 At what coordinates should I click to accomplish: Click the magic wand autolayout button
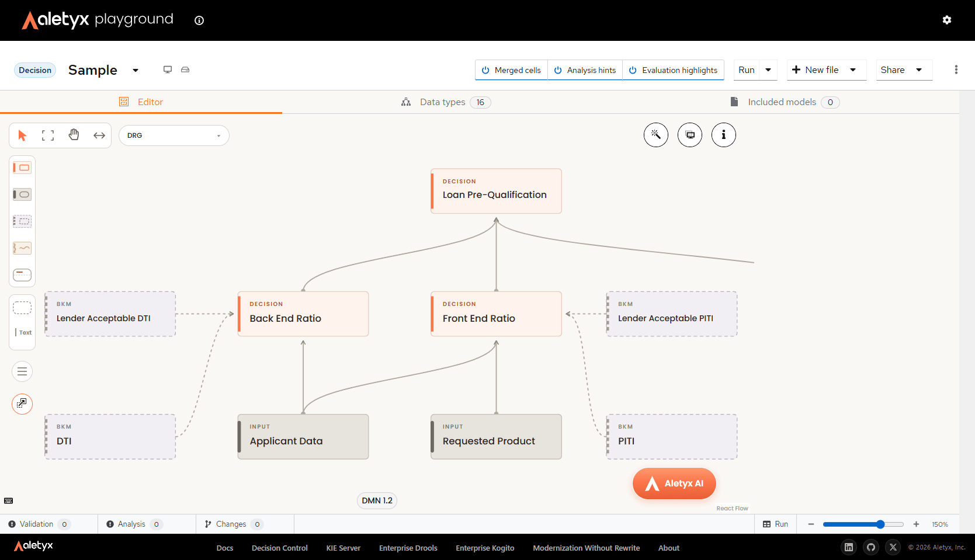pyautogui.click(x=656, y=135)
